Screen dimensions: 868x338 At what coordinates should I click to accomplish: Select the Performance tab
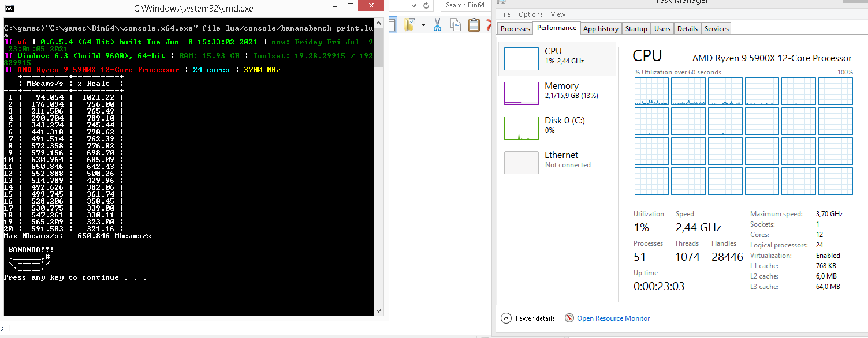(x=557, y=28)
